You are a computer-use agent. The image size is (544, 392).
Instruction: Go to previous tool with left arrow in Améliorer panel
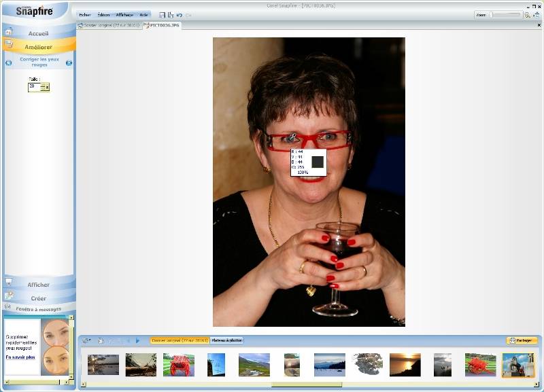(8, 63)
